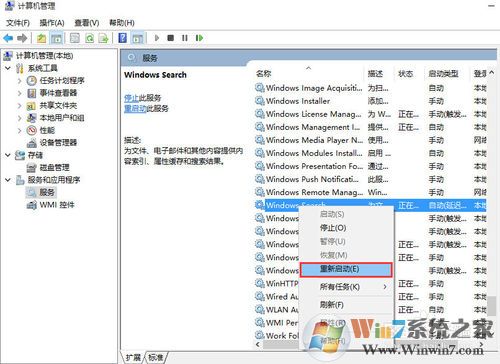The image size is (500, 364).
Task: Open the 操作(A) menu
Action: (52, 23)
